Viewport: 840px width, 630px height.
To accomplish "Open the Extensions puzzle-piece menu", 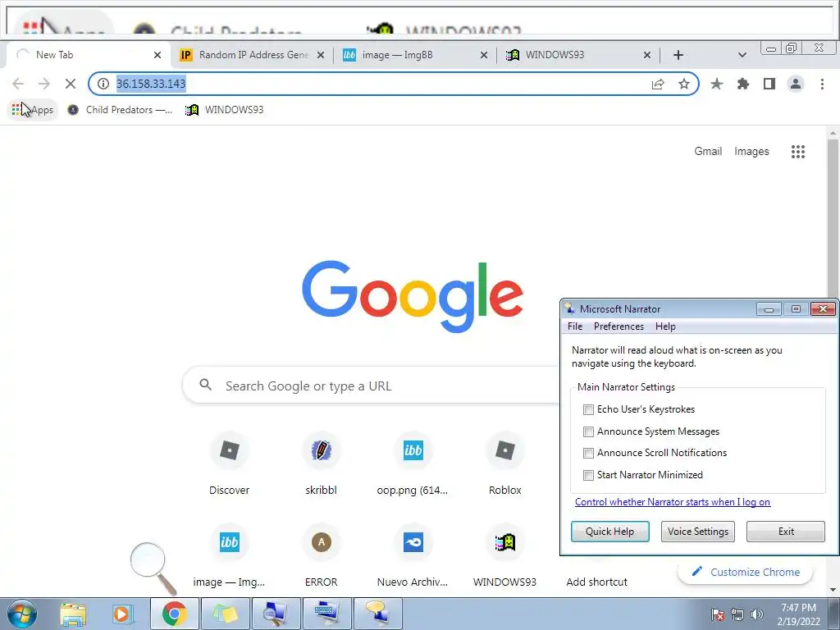I will (x=743, y=84).
